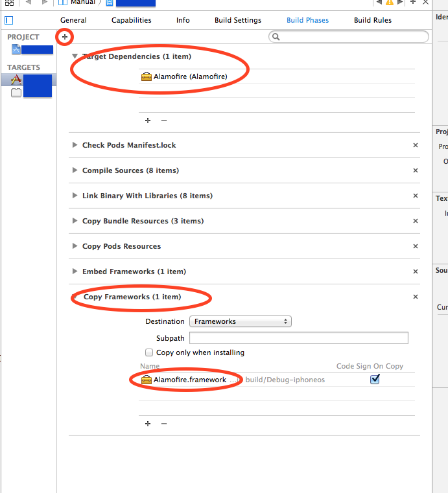This screenshot has width=448, height=493.
Task: Add an assistant editor plus icon
Action: (x=413, y=2)
